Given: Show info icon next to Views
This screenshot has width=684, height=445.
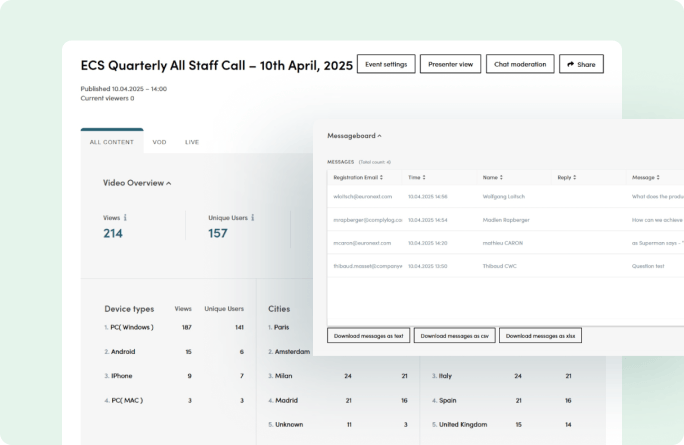Looking at the screenshot, I should [125, 217].
